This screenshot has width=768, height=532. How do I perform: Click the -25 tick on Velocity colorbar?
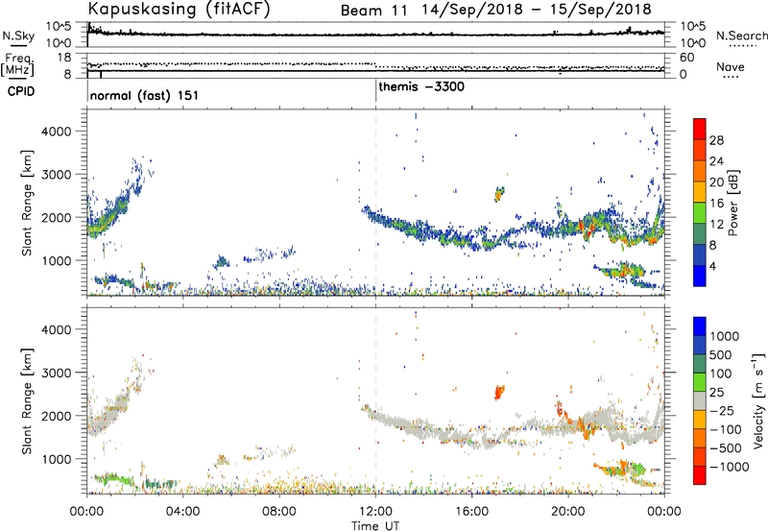tap(722, 411)
